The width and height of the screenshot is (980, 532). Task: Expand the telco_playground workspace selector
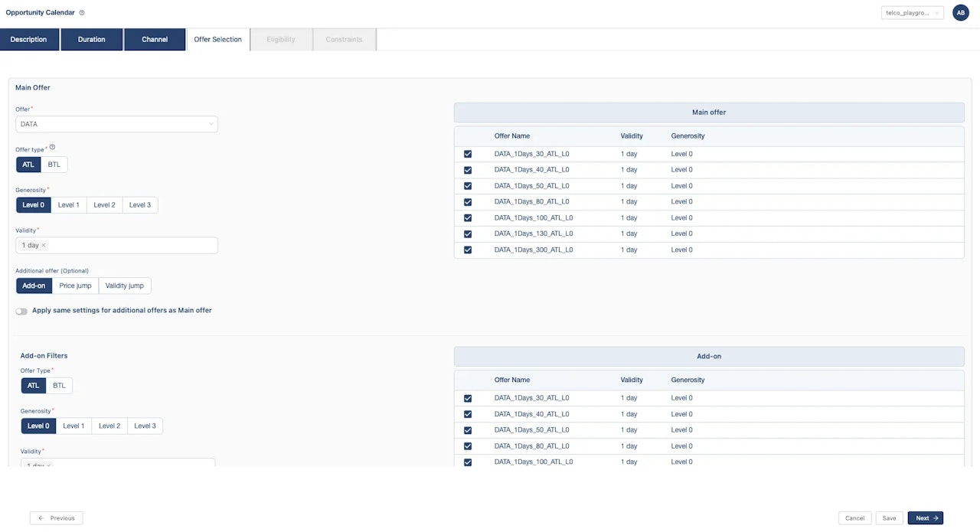(913, 13)
